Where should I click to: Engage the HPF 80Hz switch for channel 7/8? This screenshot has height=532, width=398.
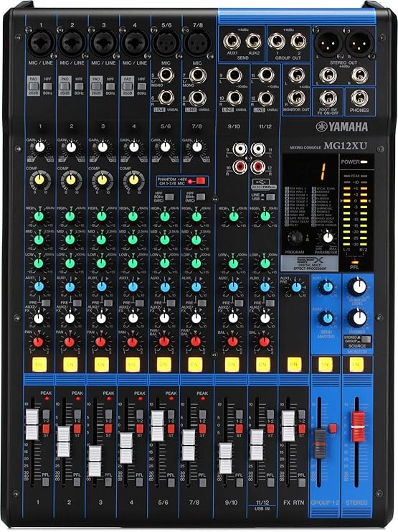coord(201,197)
